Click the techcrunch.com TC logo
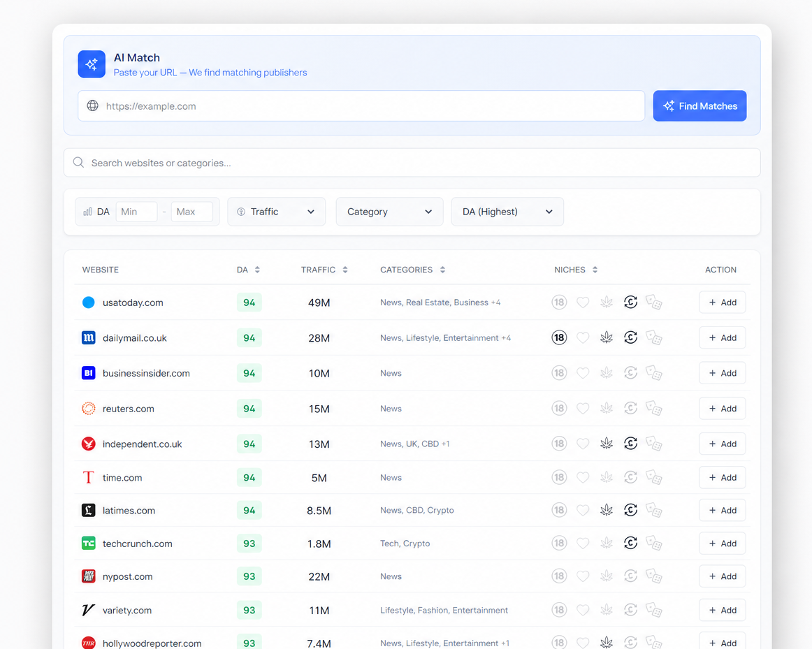Image resolution: width=812 pixels, height=649 pixels. click(89, 544)
